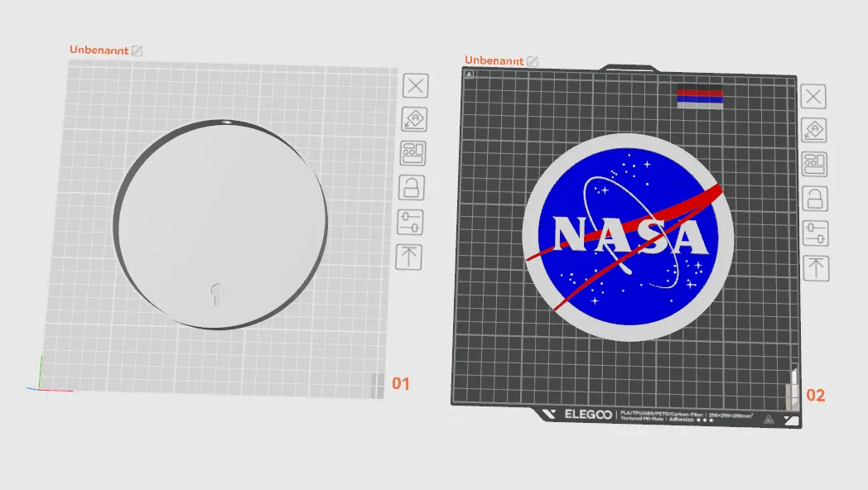Delete plate 02 using the X icon
Screen dimensions: 868x490
tap(813, 97)
